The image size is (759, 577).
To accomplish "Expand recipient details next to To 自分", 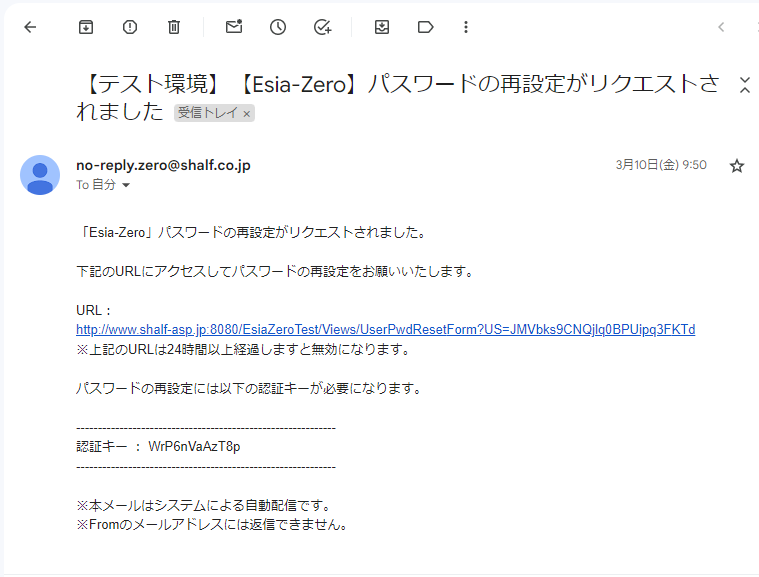I will (126, 185).
